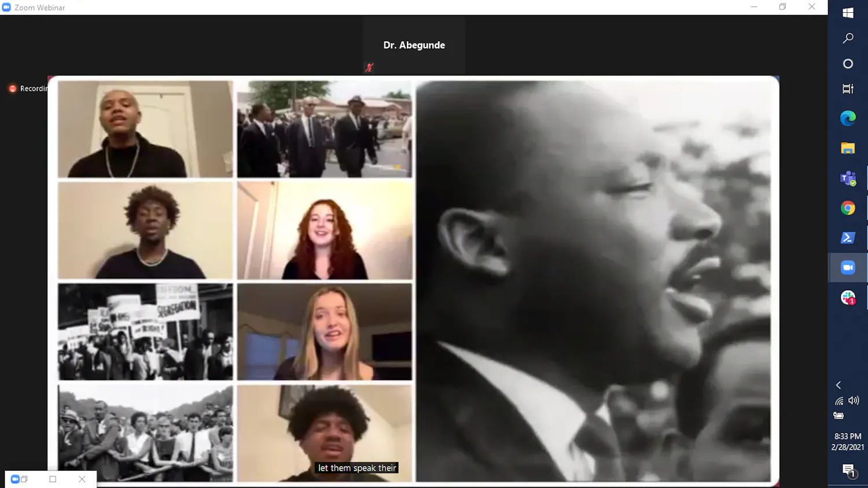868x488 pixels.
Task: Select the singer with chain necklace by door
Action: tap(145, 129)
